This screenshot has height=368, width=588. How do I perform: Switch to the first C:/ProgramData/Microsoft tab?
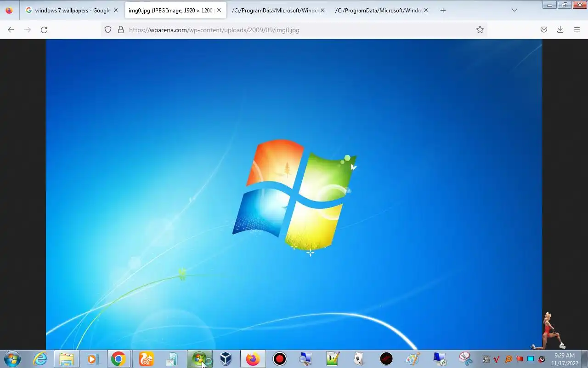[x=278, y=10]
